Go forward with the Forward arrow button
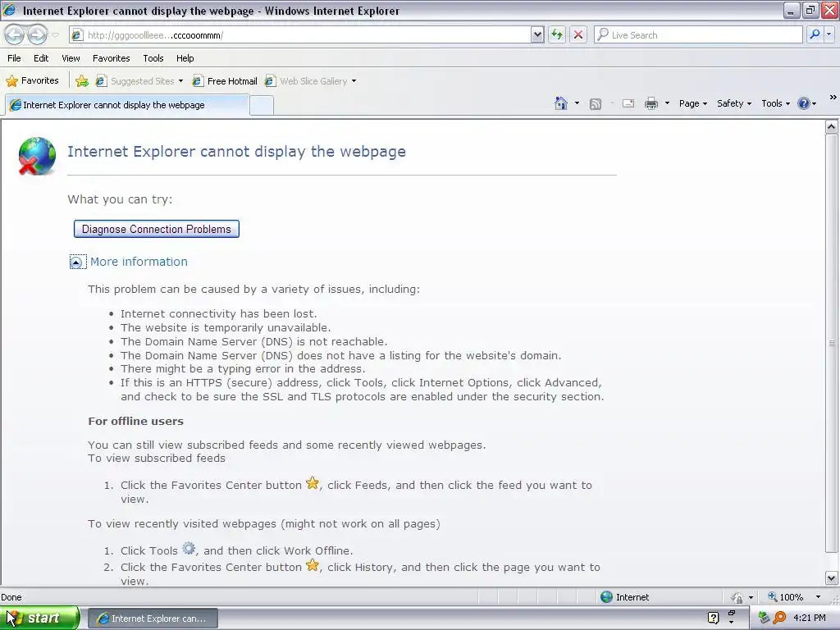This screenshot has height=630, width=840. pyautogui.click(x=37, y=34)
